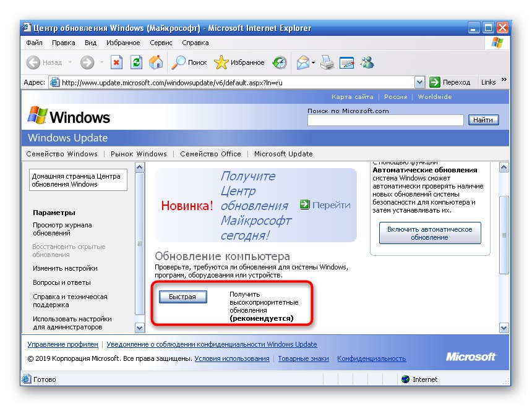The width and height of the screenshot is (532, 406).
Task: Open the Messenger people icon
Action: point(367,62)
